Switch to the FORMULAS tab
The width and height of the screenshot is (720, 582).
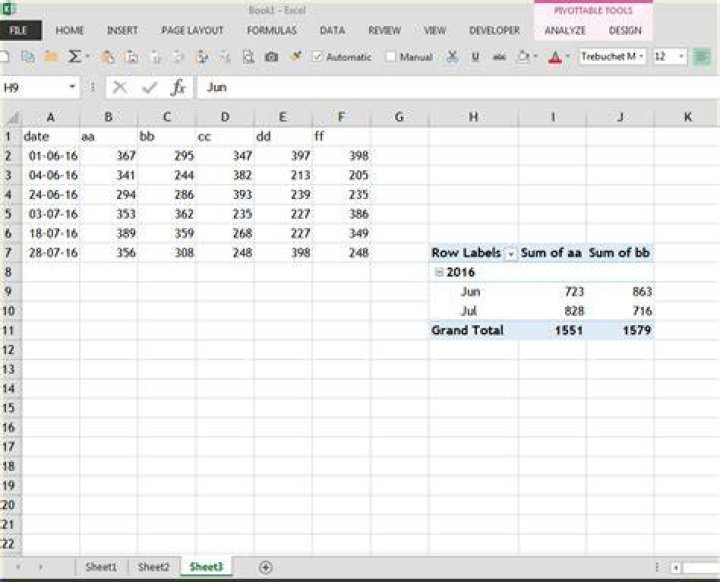tap(271, 30)
